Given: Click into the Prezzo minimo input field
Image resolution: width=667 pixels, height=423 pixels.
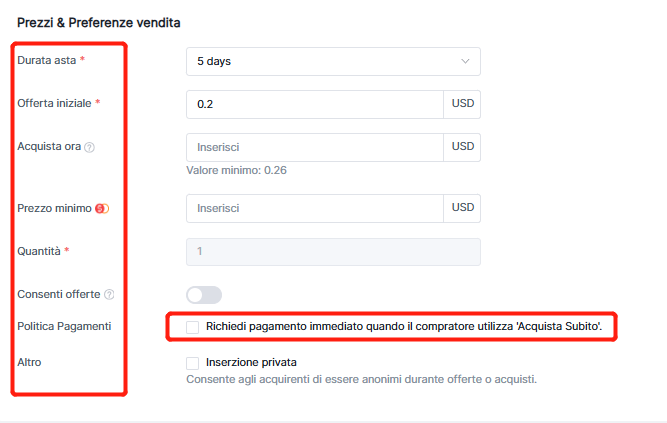Looking at the screenshot, I should (x=314, y=208).
